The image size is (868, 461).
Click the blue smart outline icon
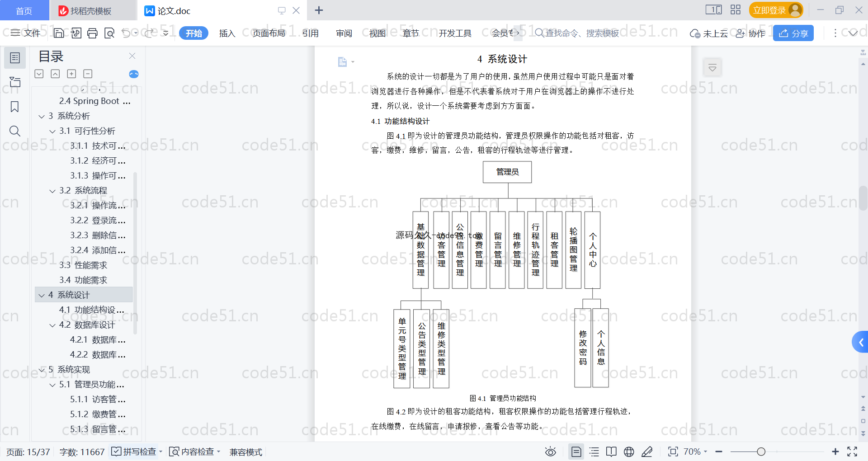tap(134, 74)
